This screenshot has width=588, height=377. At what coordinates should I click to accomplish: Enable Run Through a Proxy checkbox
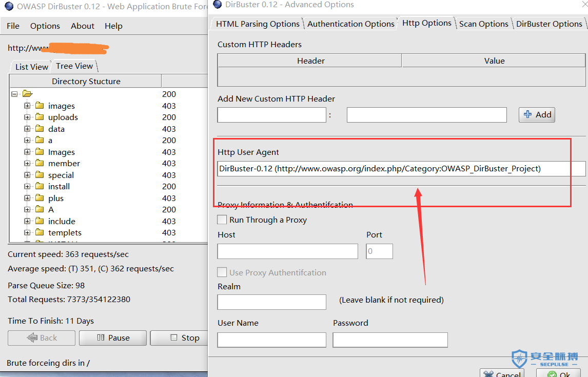[x=222, y=220]
